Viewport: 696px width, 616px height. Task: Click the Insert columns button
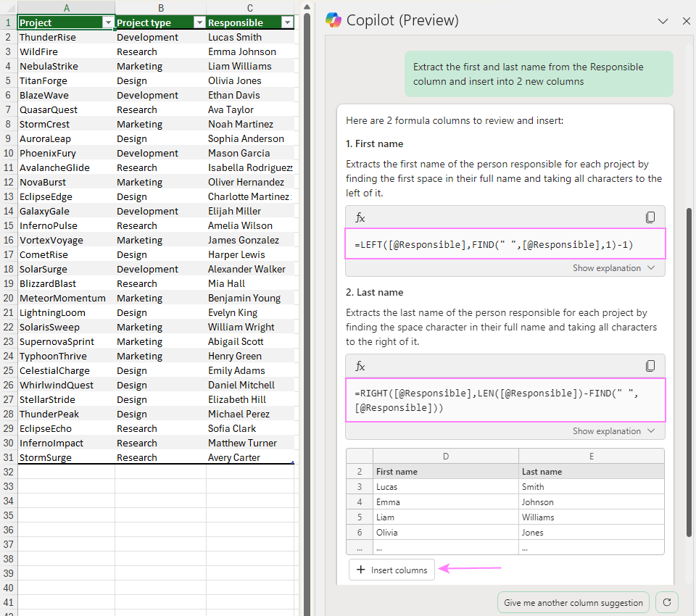tap(391, 570)
